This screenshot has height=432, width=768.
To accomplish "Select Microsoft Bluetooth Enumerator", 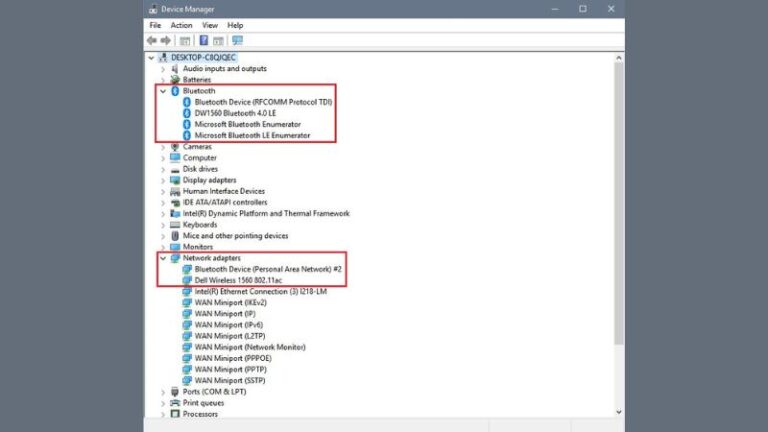I will pos(247,124).
